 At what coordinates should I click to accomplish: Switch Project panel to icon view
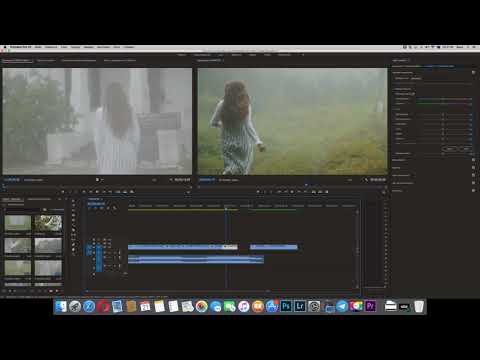(x=15, y=291)
